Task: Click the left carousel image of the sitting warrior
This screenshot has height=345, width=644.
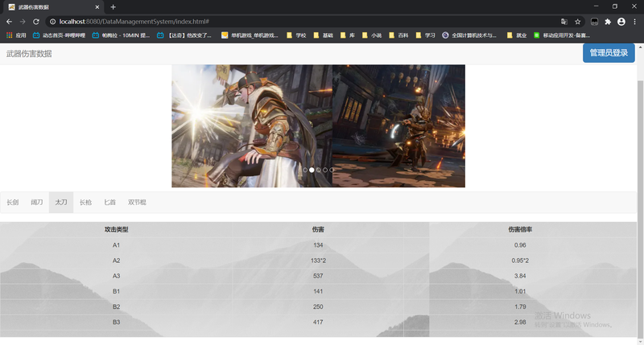Action: [x=252, y=126]
